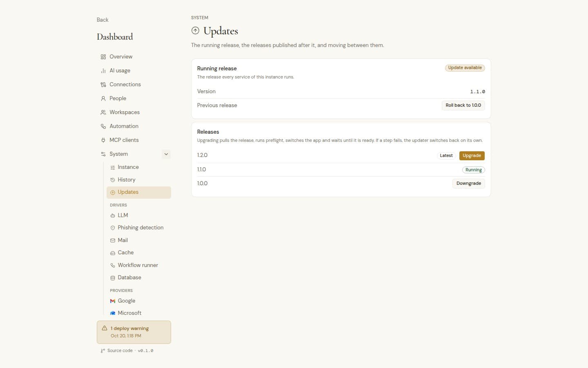
Task: Collapse the System section chevron
Action: coord(166,154)
